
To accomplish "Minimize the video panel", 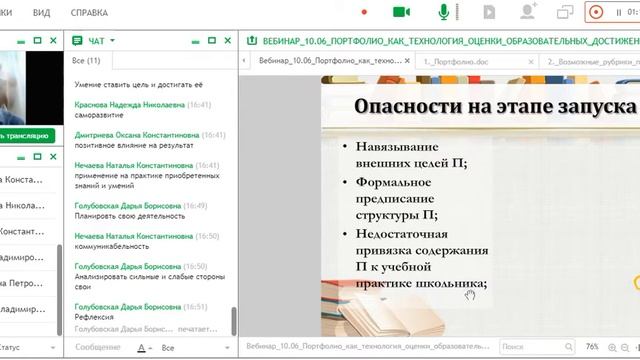I will coord(21,41).
